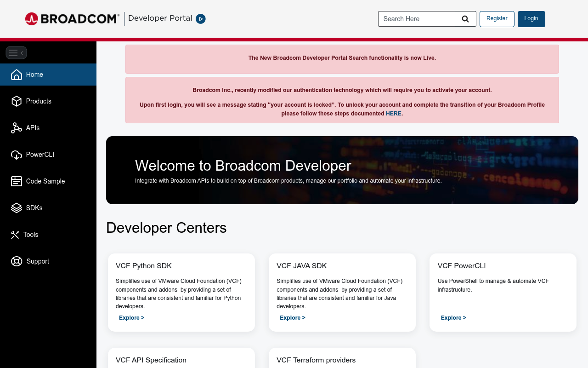Open the Home menu item

(x=48, y=75)
